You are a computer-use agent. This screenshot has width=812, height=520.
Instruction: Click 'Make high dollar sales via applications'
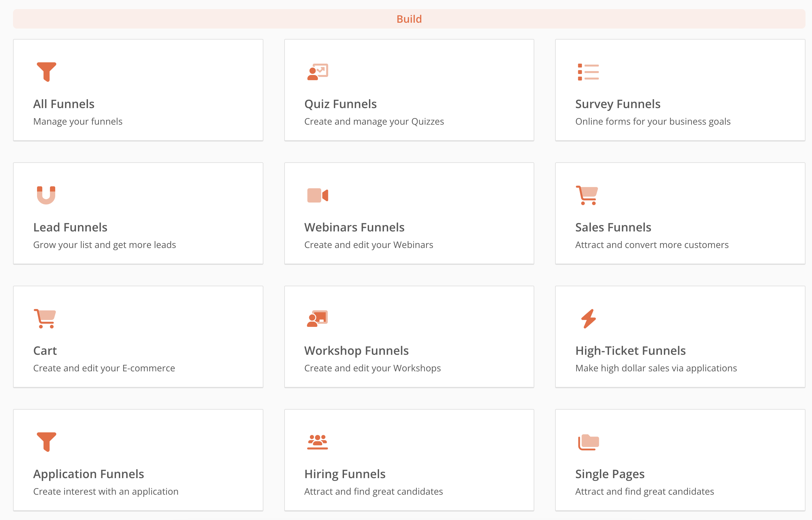[656, 368]
